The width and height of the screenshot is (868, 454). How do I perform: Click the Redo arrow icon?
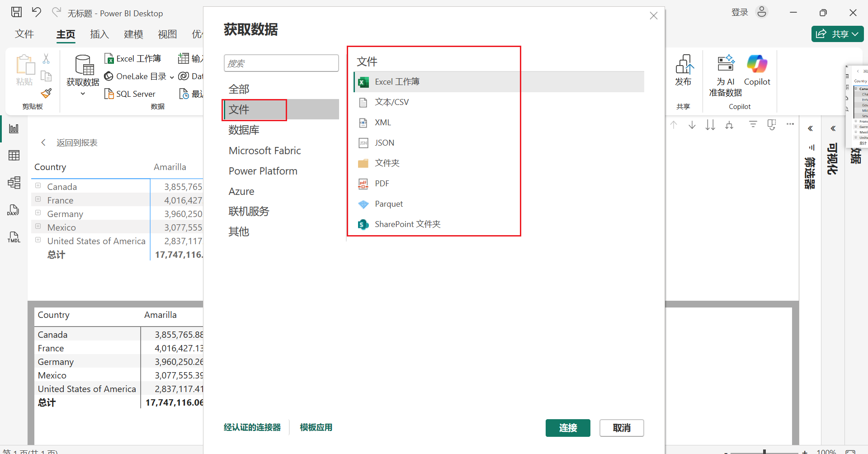(x=57, y=12)
